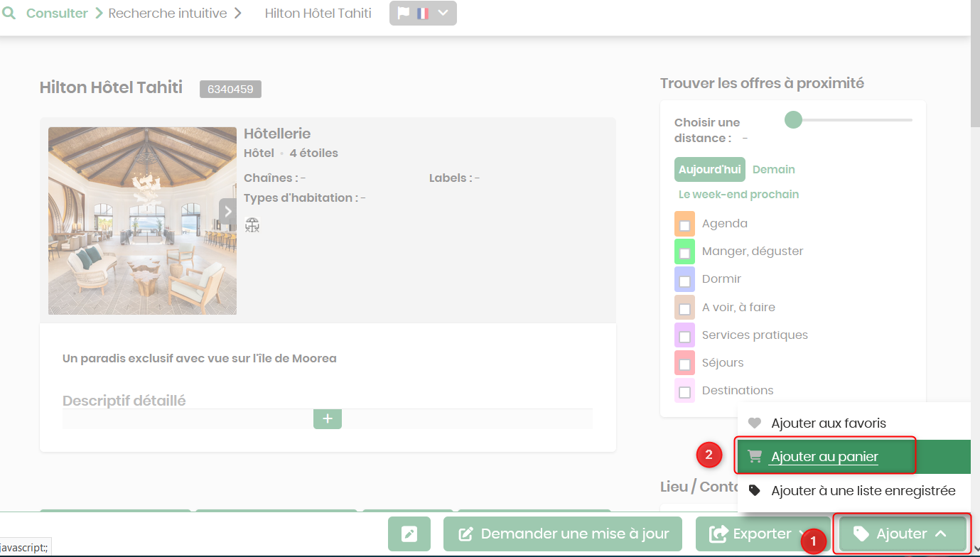The width and height of the screenshot is (980, 557).
Task: Select the Demain filter
Action: 774,170
